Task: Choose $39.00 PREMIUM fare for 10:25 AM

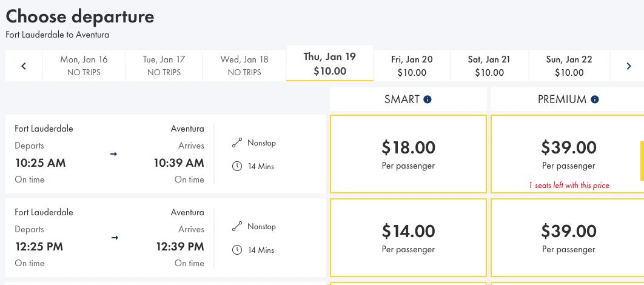Action: (568, 154)
